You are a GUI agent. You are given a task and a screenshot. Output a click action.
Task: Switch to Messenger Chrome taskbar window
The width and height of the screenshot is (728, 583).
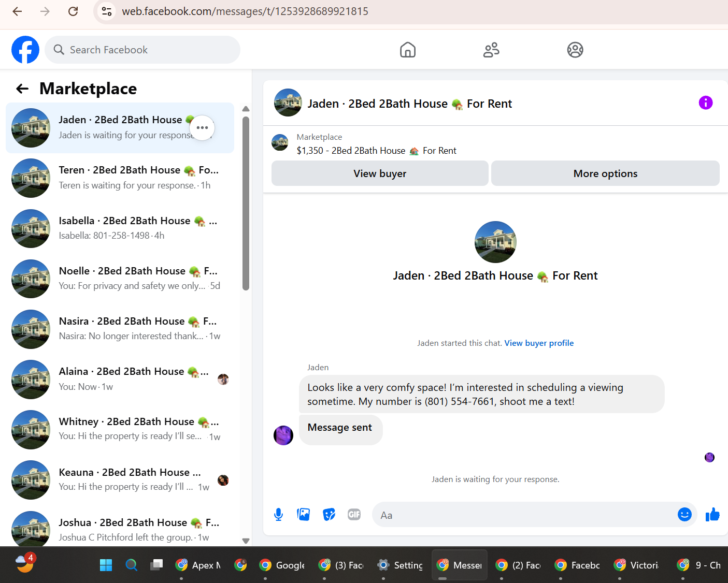tap(460, 565)
